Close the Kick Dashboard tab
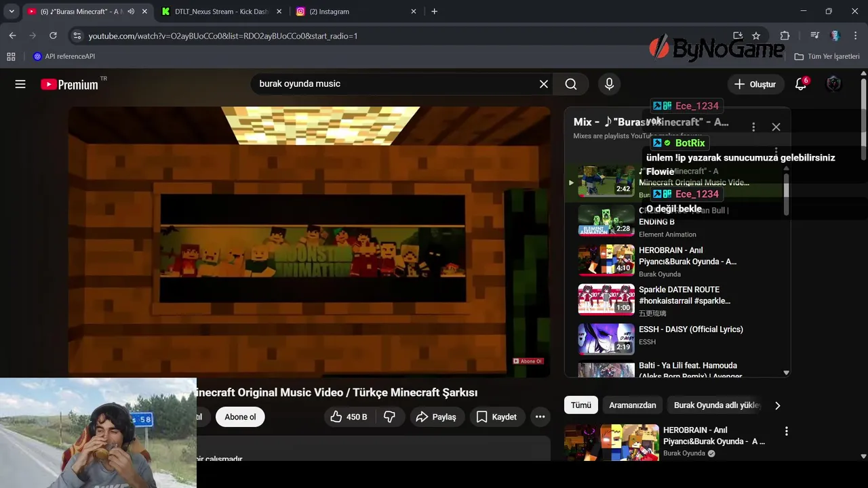The height and width of the screenshot is (488, 868). pos(279,12)
